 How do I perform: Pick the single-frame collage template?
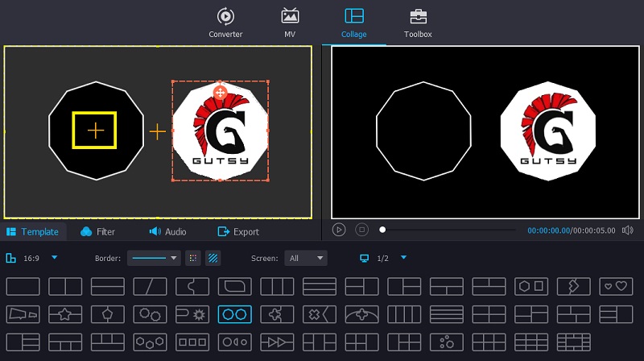click(x=23, y=286)
